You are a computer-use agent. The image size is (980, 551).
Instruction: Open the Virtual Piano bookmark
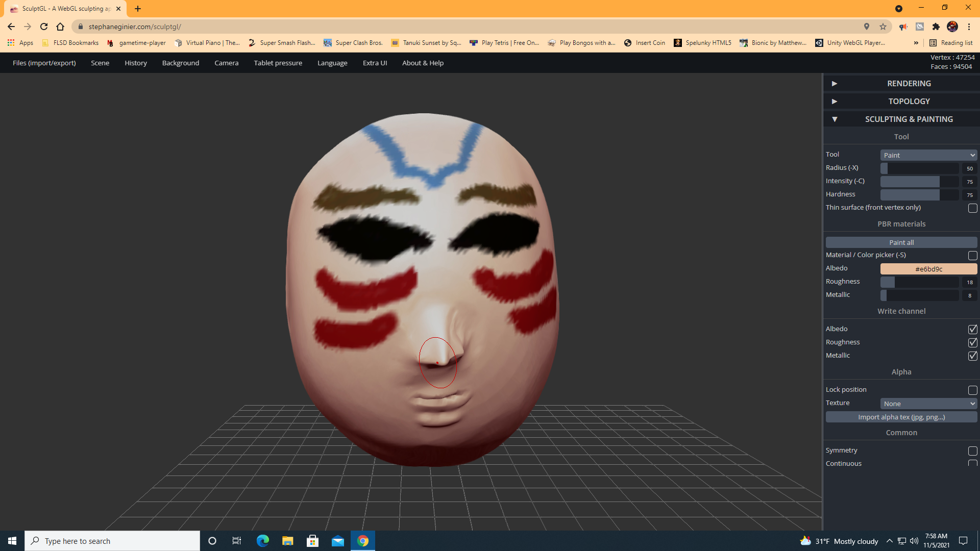pyautogui.click(x=207, y=43)
